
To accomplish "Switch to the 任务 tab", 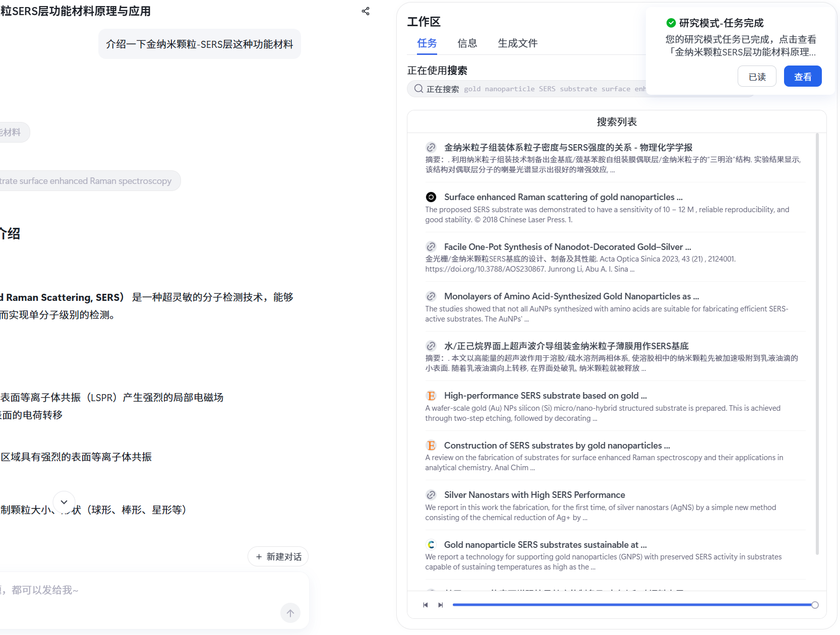I will [427, 43].
